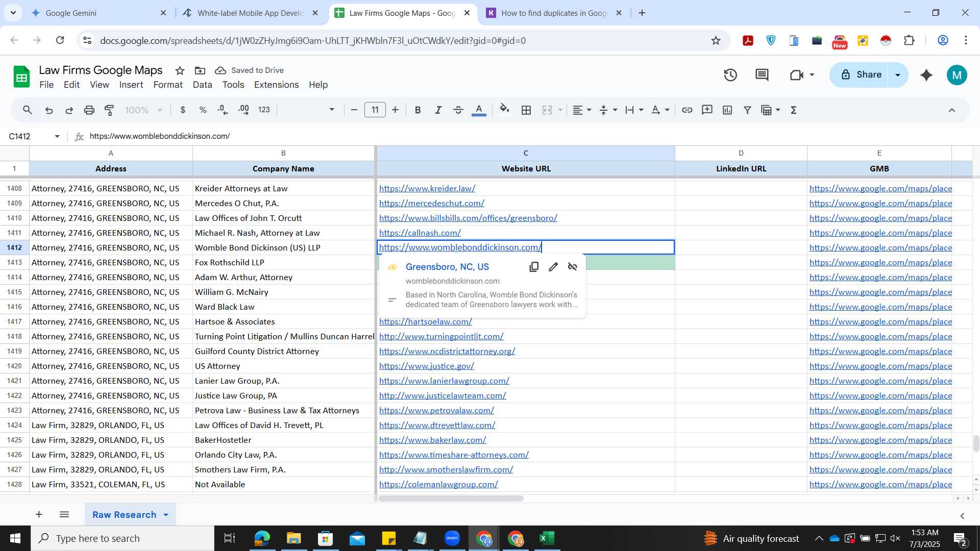The height and width of the screenshot is (551, 980).
Task: Open the Raw Research tab menu arrow
Action: coord(166,515)
